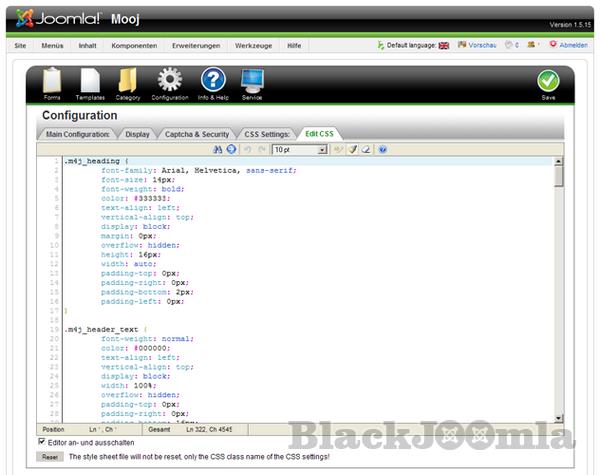The image size is (600, 475).
Task: Click the binoculars search icon in editor toolbar
Action: [x=218, y=149]
